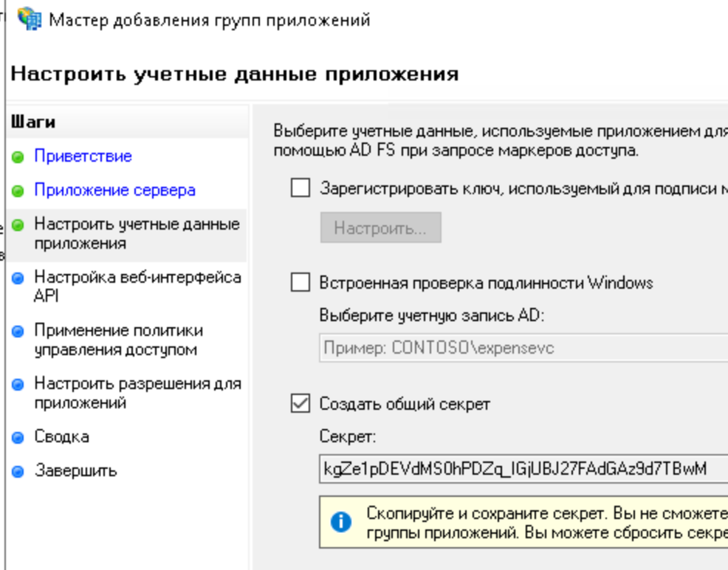Click the wizard window icon in title bar
Viewport: 728px width, 570px height.
coord(30,19)
